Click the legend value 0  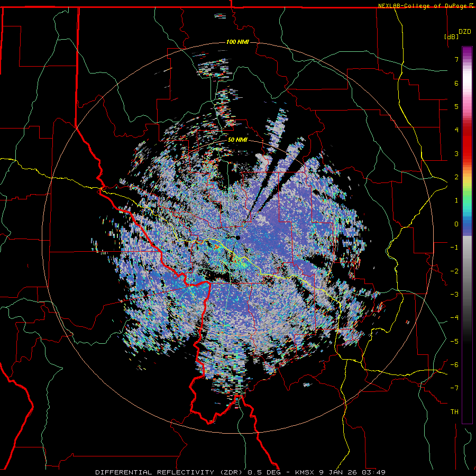[x=456, y=224]
